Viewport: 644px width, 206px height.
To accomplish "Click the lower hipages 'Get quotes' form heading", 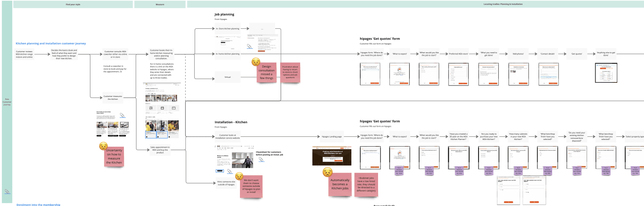I will tap(380, 121).
